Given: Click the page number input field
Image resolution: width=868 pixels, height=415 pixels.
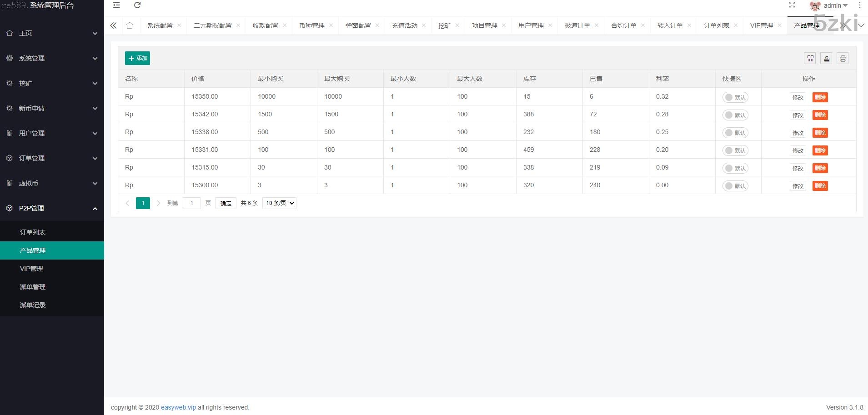Looking at the screenshot, I should [192, 203].
